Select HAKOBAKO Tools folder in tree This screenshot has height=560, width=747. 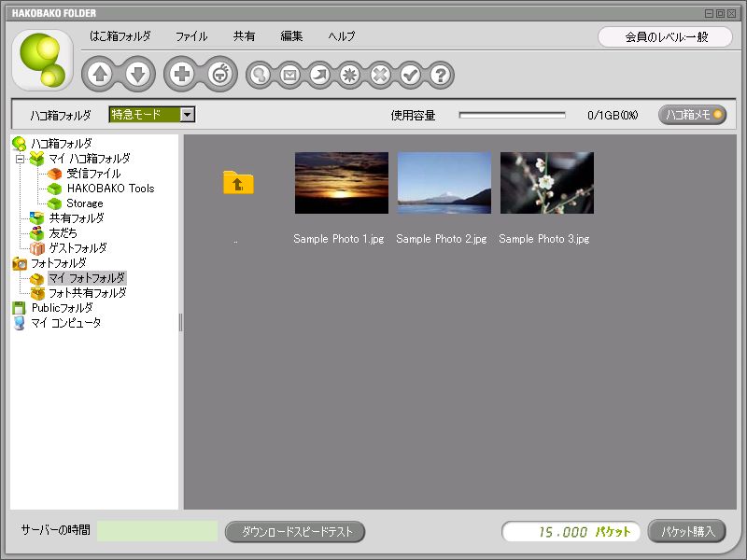click(x=110, y=189)
